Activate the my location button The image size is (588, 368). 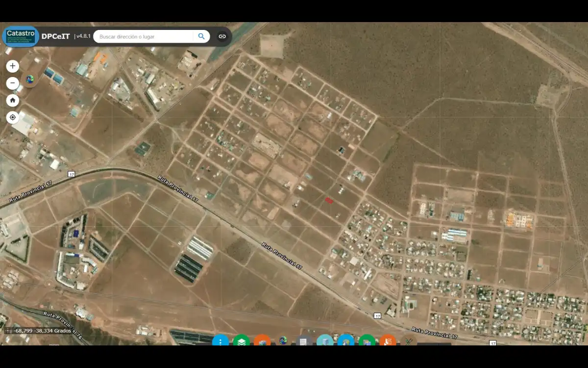[13, 118]
